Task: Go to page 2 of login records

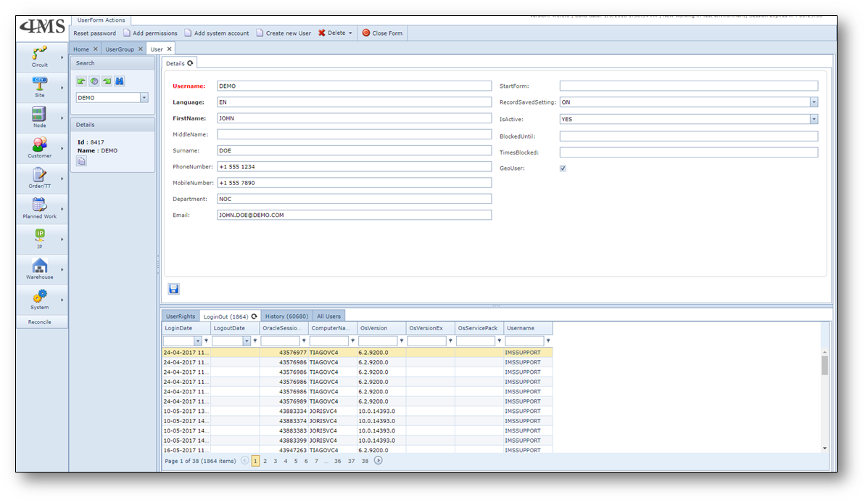Action: [x=265, y=461]
